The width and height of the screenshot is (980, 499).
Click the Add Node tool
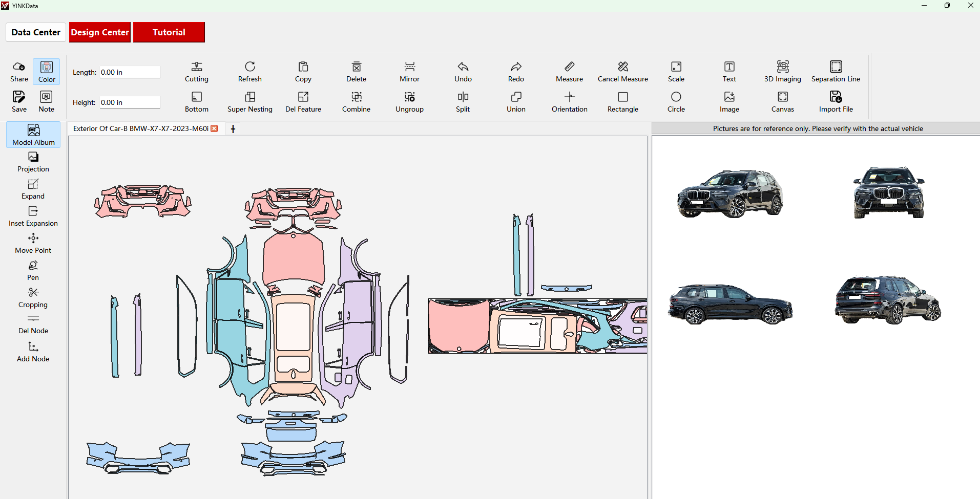[x=33, y=352]
